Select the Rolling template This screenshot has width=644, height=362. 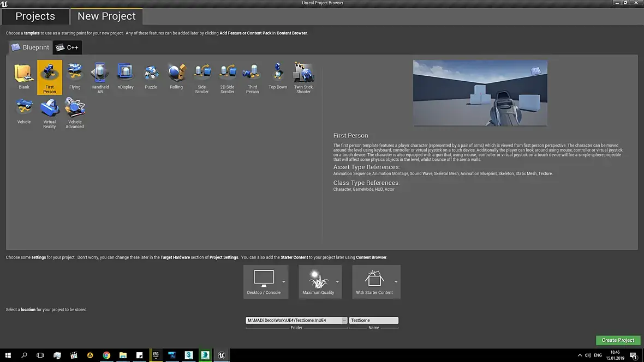tap(176, 77)
